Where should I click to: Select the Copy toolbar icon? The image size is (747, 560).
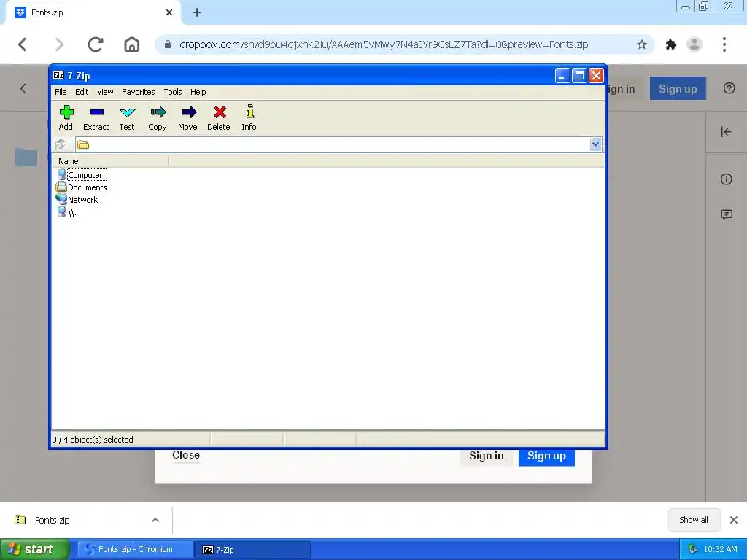tap(158, 117)
